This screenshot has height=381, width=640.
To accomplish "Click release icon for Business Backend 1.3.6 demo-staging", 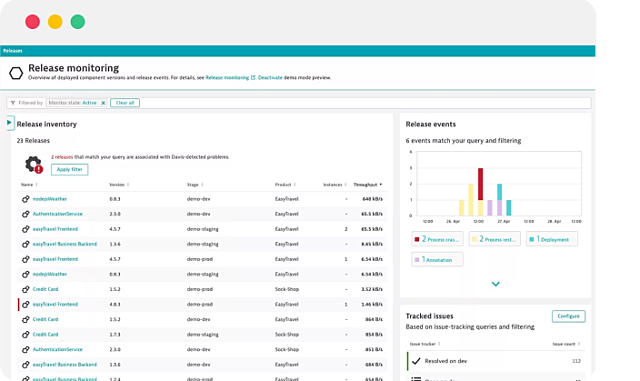I will tap(25, 244).
